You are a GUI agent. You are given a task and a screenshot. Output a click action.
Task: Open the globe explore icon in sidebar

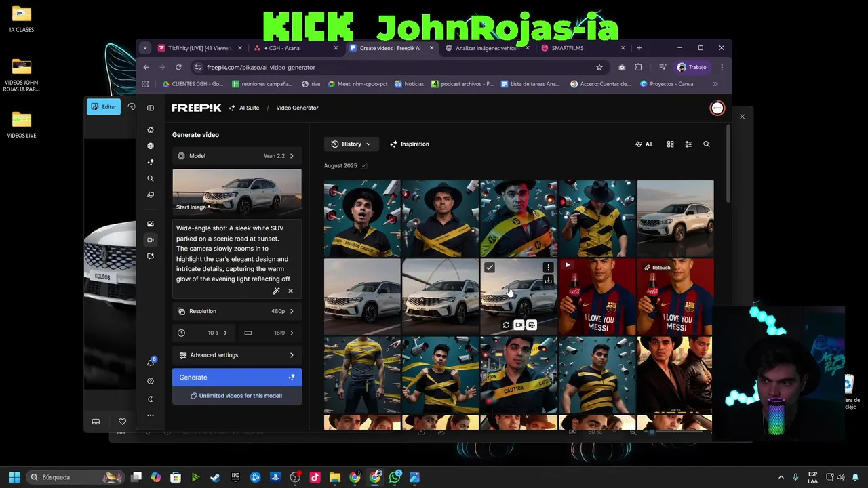pos(151,146)
